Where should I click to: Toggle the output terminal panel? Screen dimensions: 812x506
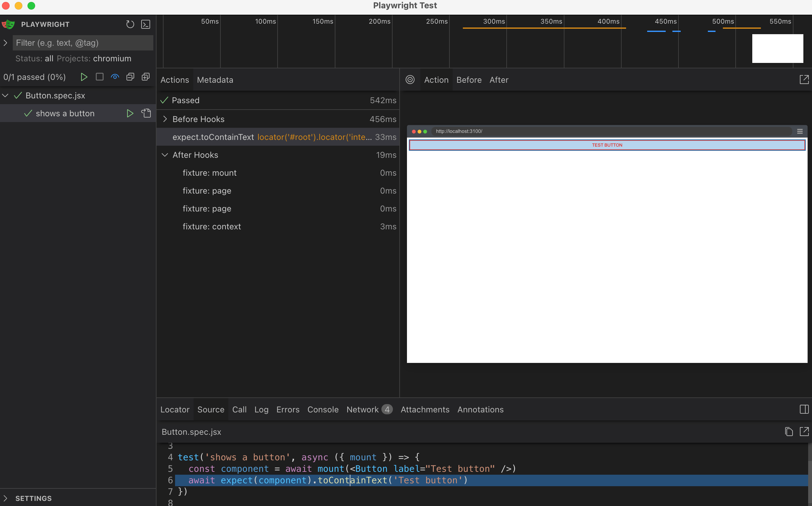coord(146,24)
